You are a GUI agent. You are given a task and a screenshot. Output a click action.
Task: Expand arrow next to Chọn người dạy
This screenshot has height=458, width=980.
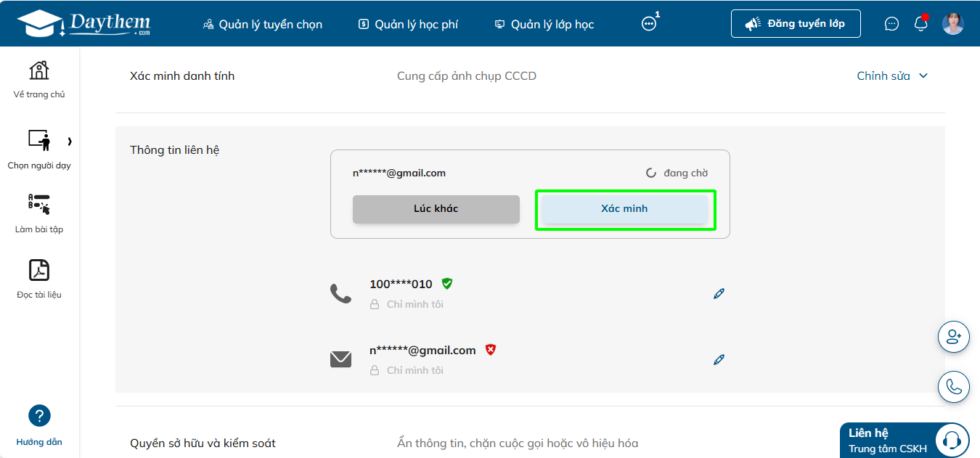(x=70, y=141)
